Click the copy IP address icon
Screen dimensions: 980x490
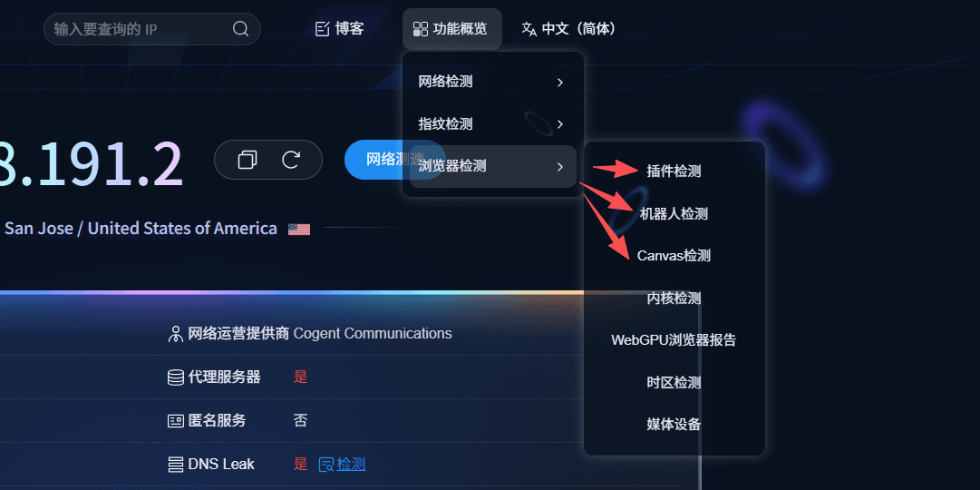(247, 160)
